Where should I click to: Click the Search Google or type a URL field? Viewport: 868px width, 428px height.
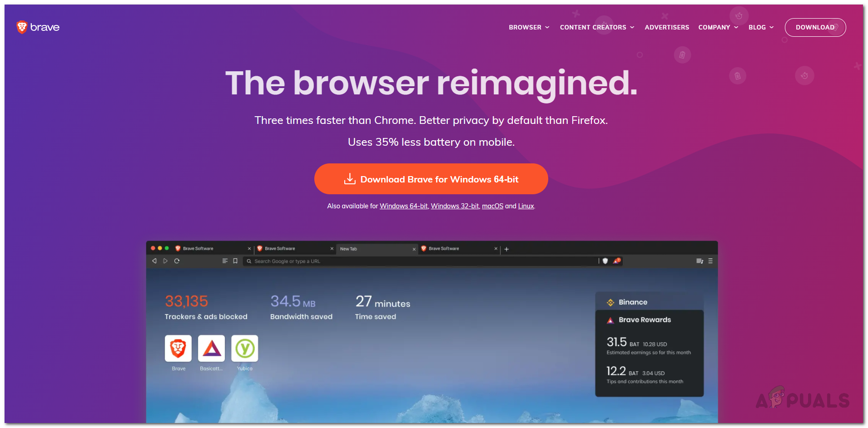[x=421, y=261]
